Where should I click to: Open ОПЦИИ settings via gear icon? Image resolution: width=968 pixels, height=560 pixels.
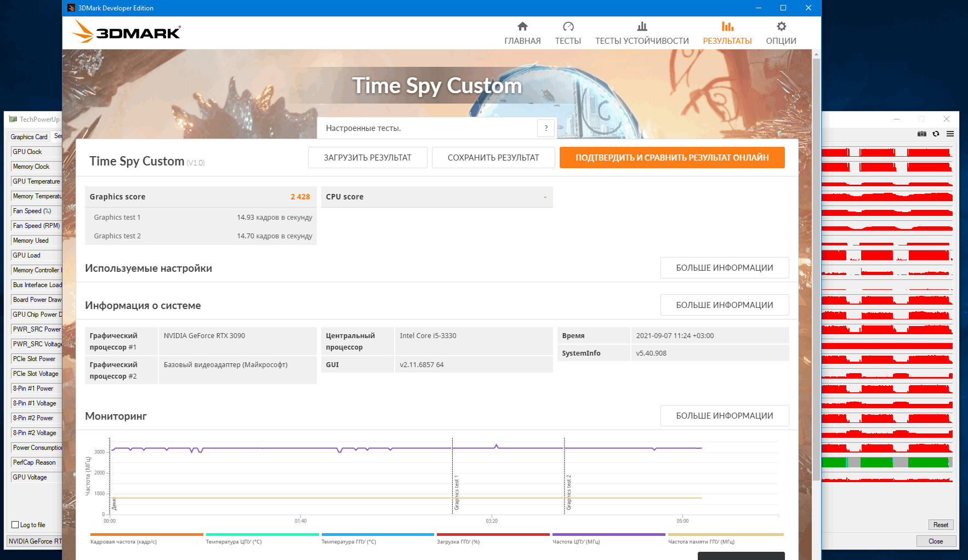pos(781,33)
